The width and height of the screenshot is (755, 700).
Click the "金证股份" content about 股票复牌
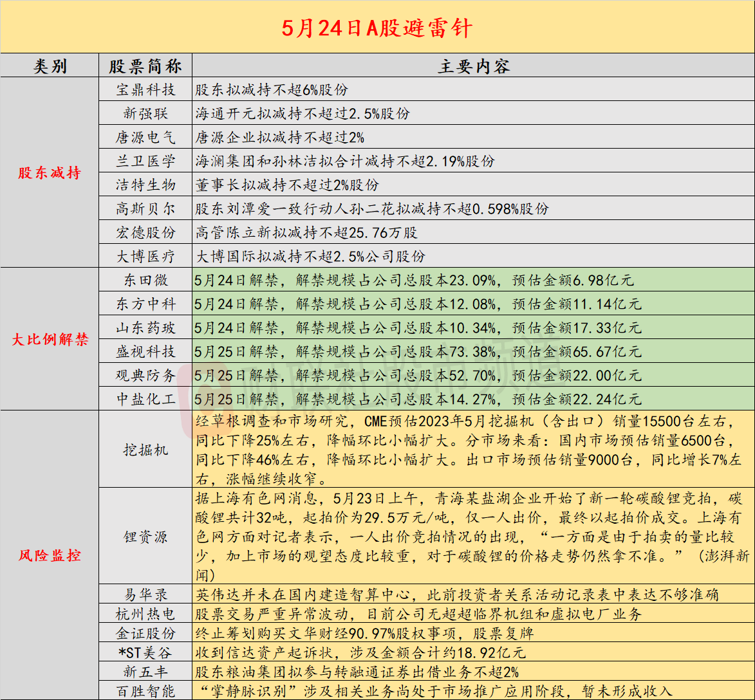(364, 633)
